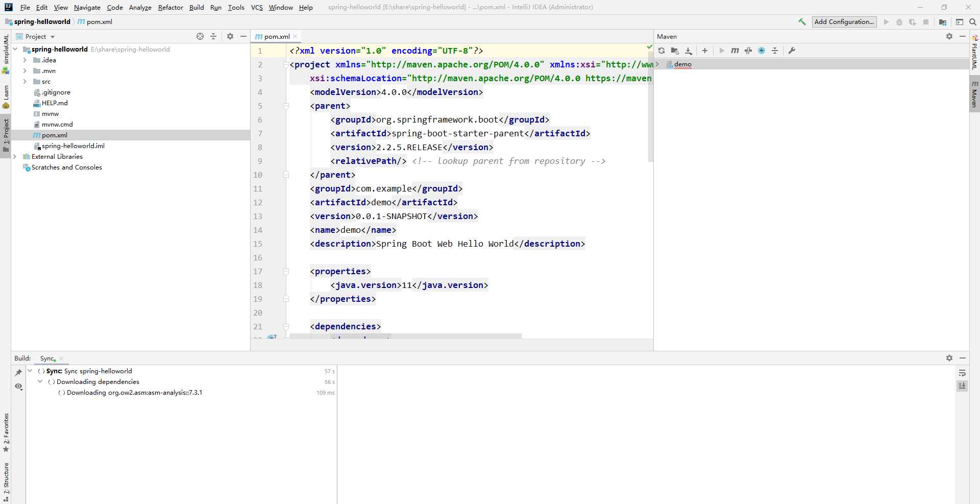
Task: Open the Run Anything toolbar icon
Action: (960, 22)
